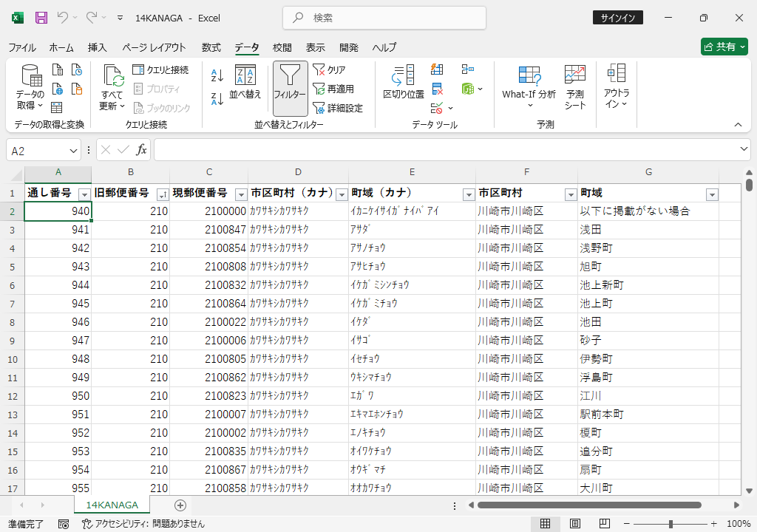The height and width of the screenshot is (532, 757).
Task: Open advanced filter settings (詳細設定)
Action: [x=338, y=108]
